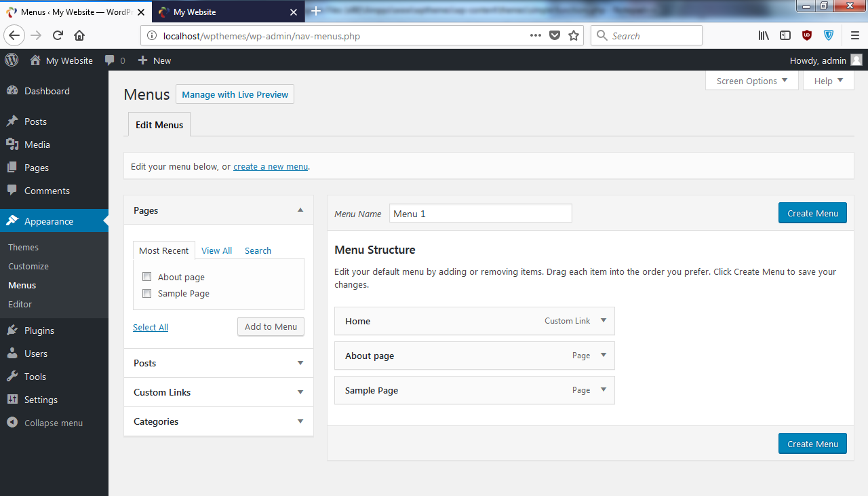The image size is (868, 496).
Task: Click the bottom Create Menu button
Action: pyautogui.click(x=812, y=444)
